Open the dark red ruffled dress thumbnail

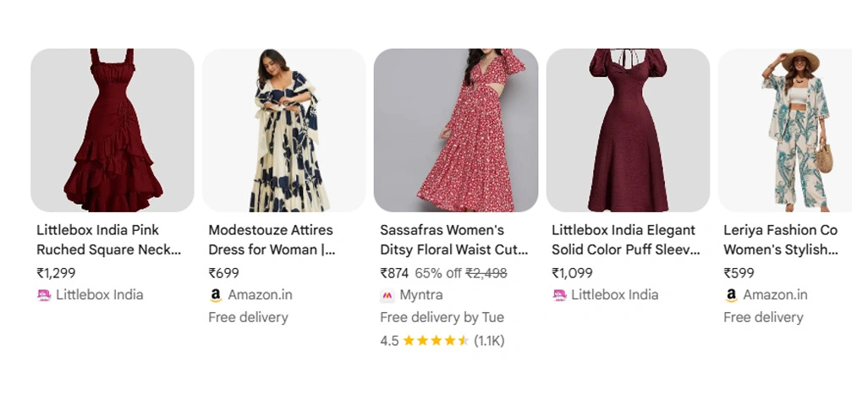113,130
